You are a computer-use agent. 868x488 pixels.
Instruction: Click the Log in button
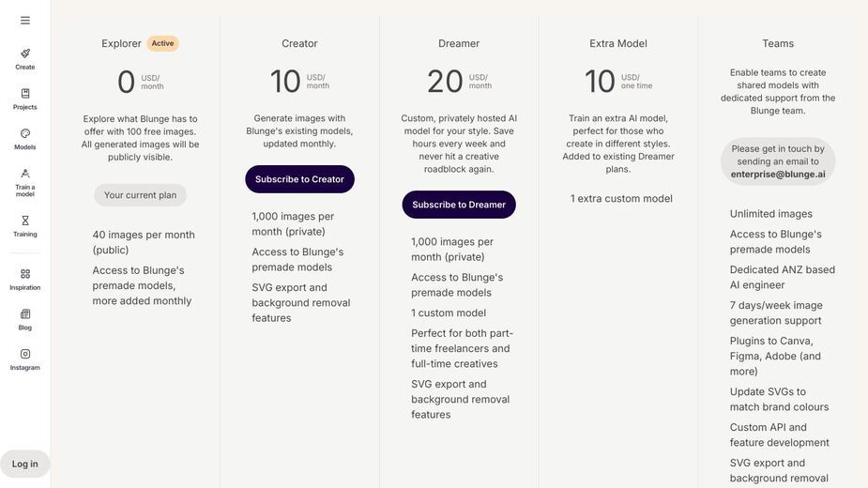25,464
